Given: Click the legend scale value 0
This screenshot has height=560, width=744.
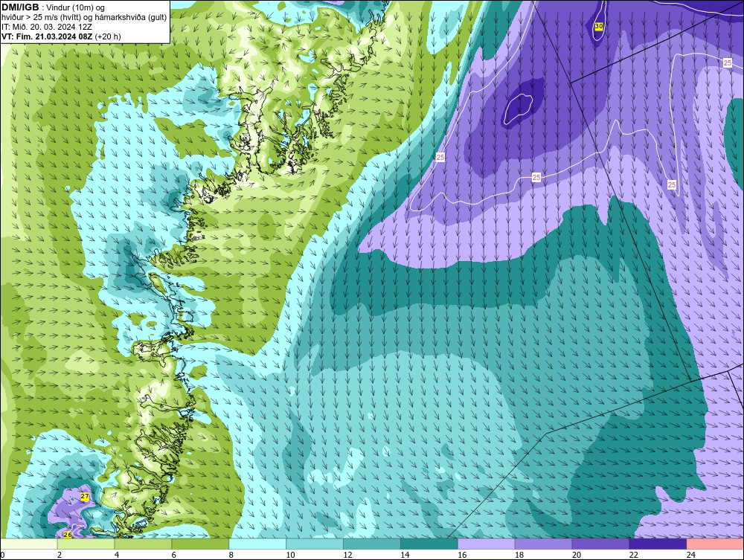Looking at the screenshot, I should [x=3, y=555].
